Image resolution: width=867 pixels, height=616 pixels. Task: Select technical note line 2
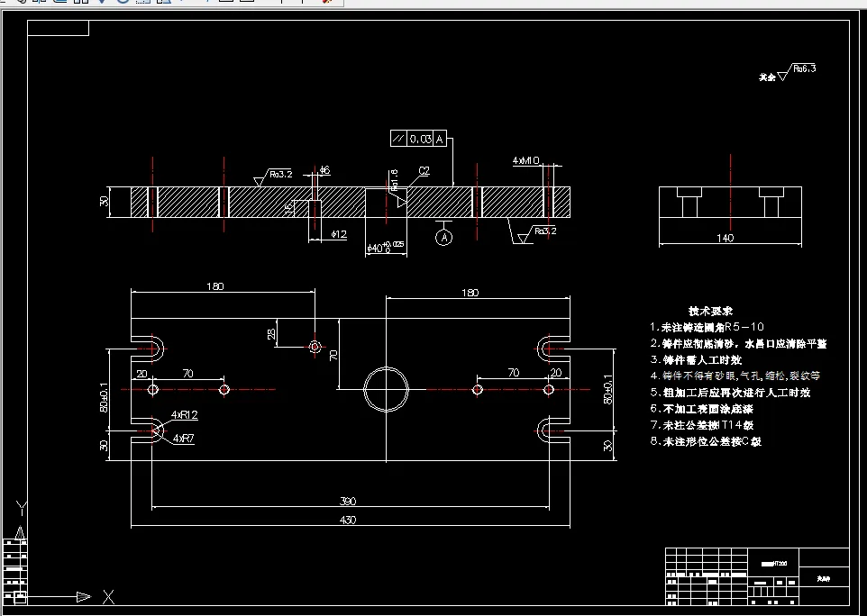pyautogui.click(x=739, y=344)
